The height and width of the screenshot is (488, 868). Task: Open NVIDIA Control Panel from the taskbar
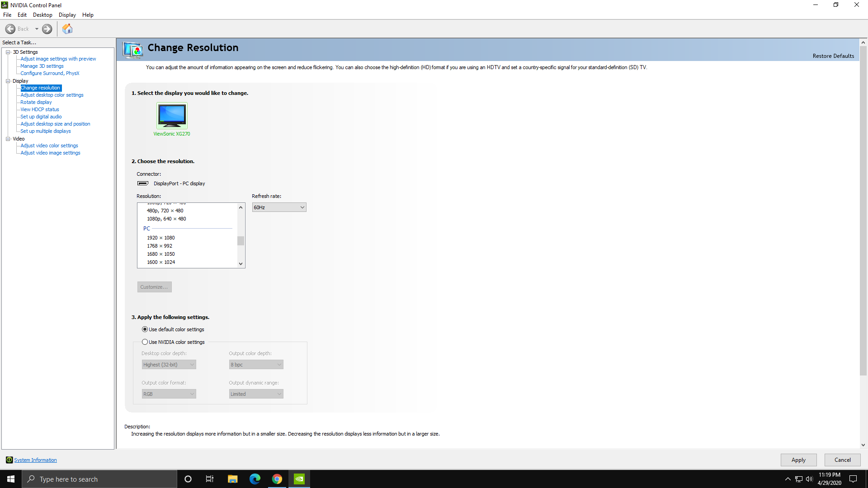point(299,479)
